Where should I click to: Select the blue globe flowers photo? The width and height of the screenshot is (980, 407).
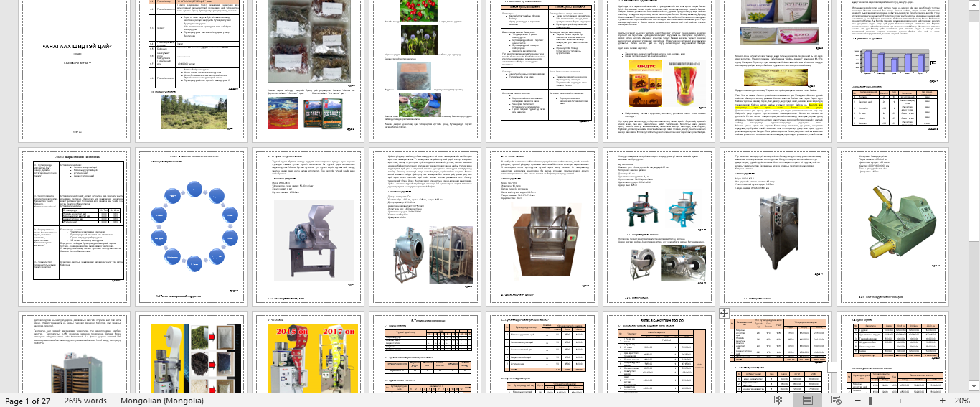click(421, 40)
